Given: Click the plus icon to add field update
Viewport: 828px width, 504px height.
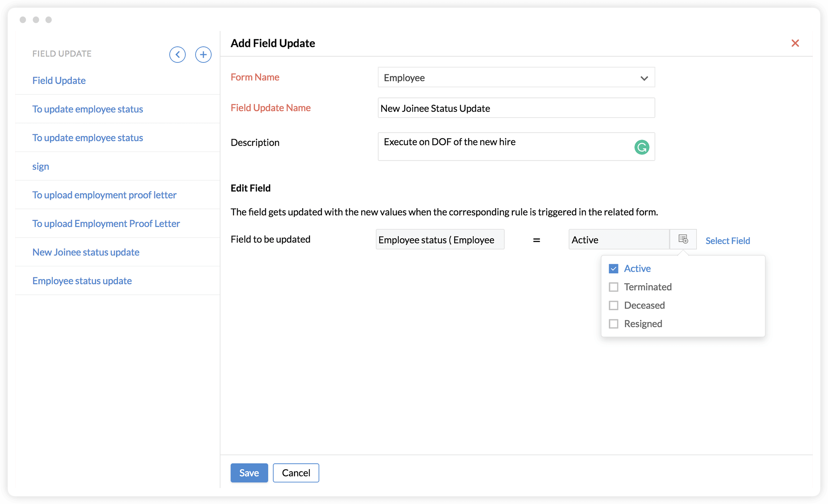Looking at the screenshot, I should click(203, 55).
